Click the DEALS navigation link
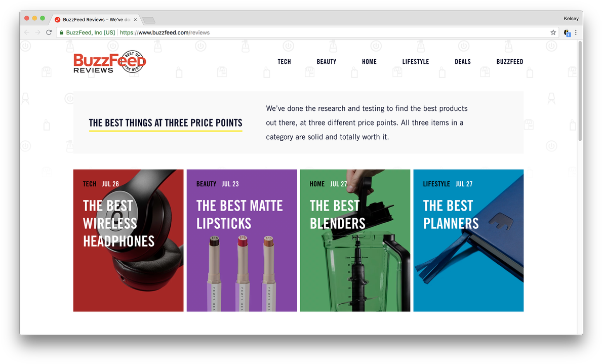This screenshot has height=364, width=602. point(463,61)
